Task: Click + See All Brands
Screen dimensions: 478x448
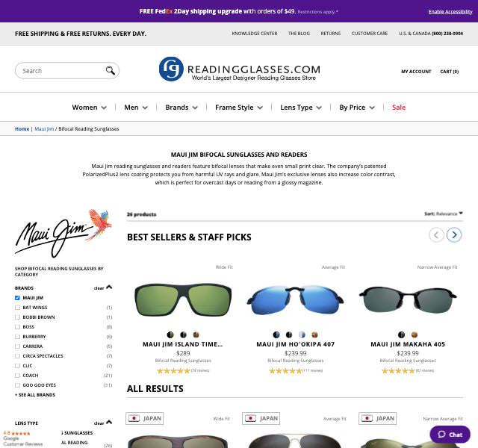Action: tap(35, 395)
